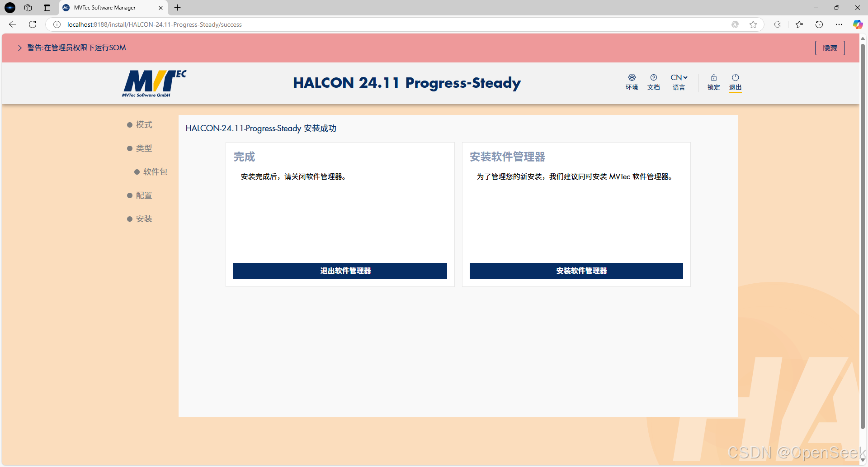This screenshot has width=868, height=467.
Task: Click the 锁定 lock icon
Action: point(713,82)
